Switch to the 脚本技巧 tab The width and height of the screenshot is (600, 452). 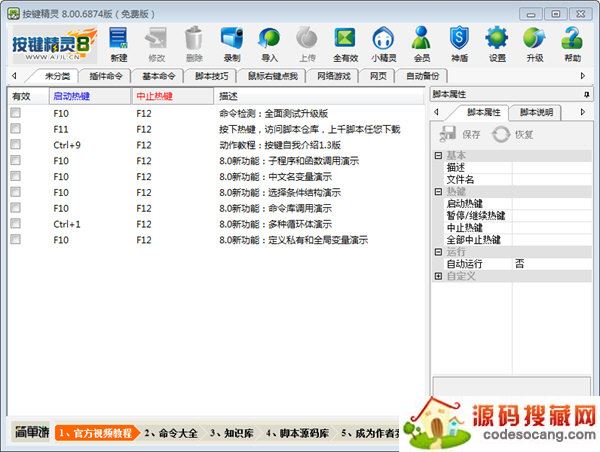pos(211,76)
